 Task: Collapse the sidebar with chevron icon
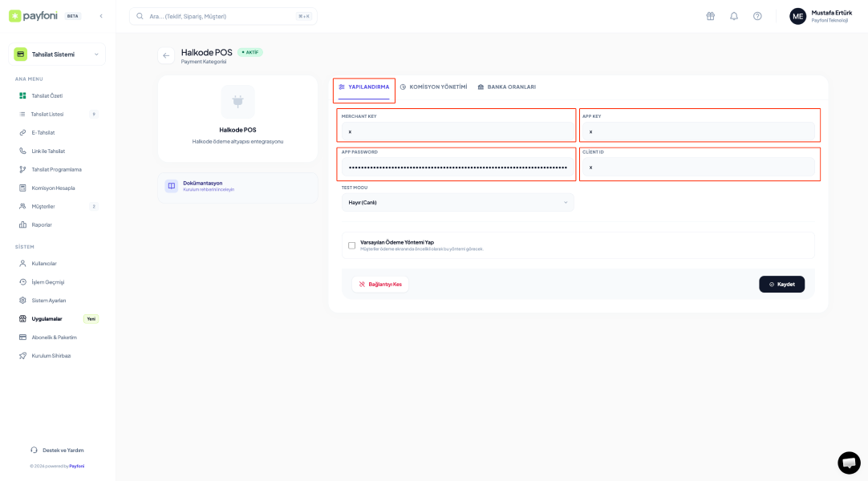pos(101,16)
